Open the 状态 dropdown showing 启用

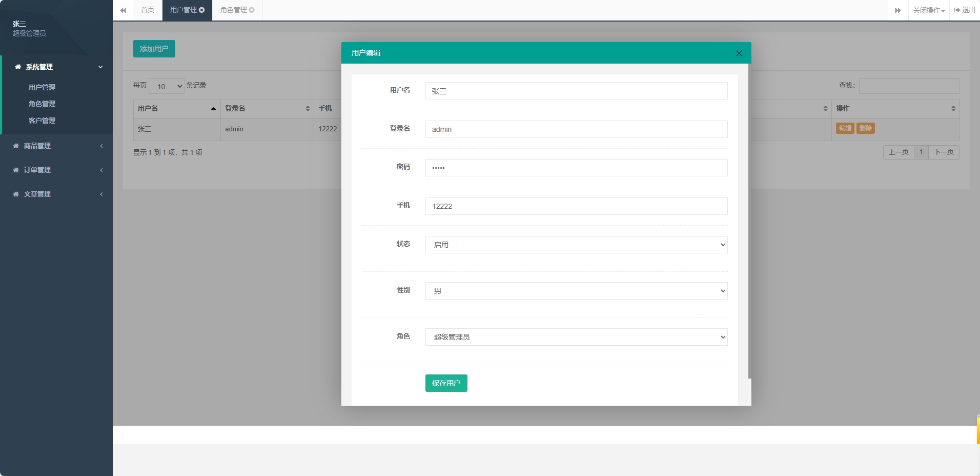pos(576,245)
